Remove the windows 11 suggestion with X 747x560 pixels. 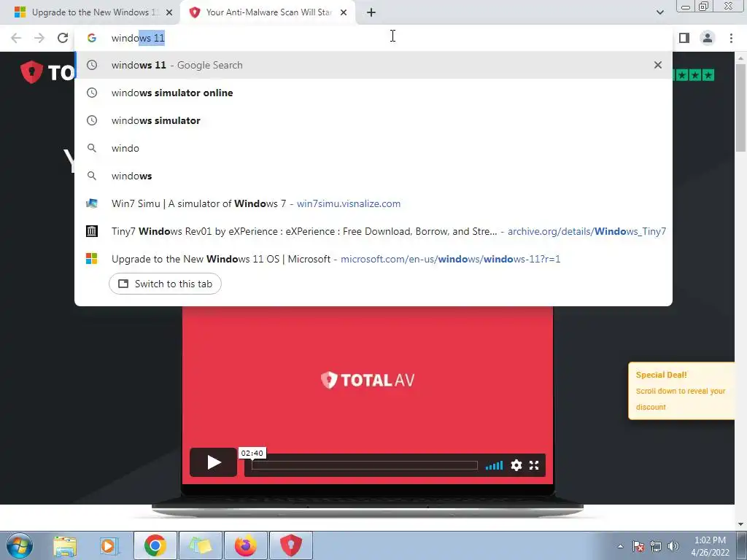(658, 65)
